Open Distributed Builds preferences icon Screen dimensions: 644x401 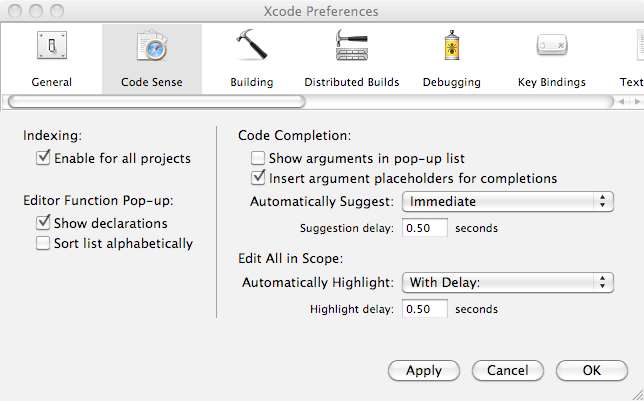(x=351, y=48)
